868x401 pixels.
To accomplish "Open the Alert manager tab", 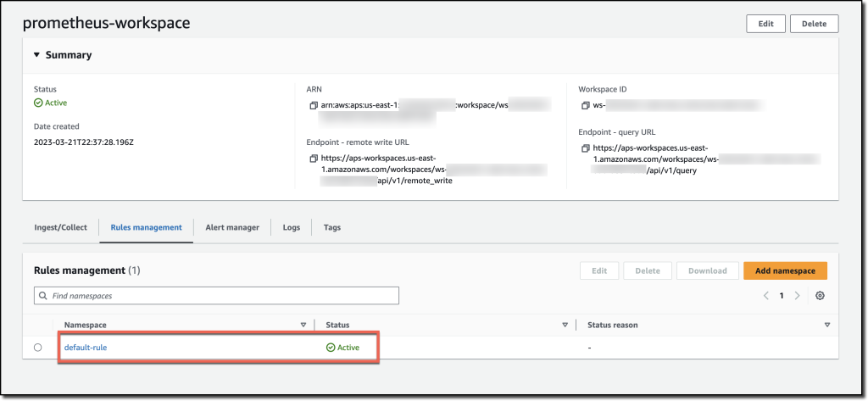I will click(x=232, y=227).
